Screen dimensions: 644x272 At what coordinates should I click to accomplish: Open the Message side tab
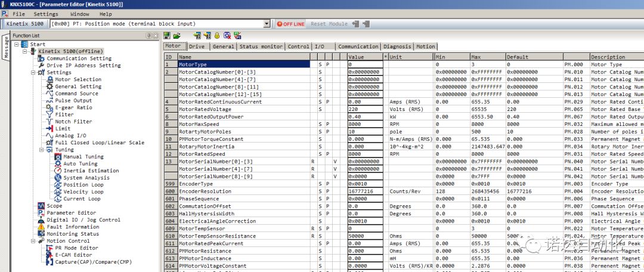(x=6, y=47)
